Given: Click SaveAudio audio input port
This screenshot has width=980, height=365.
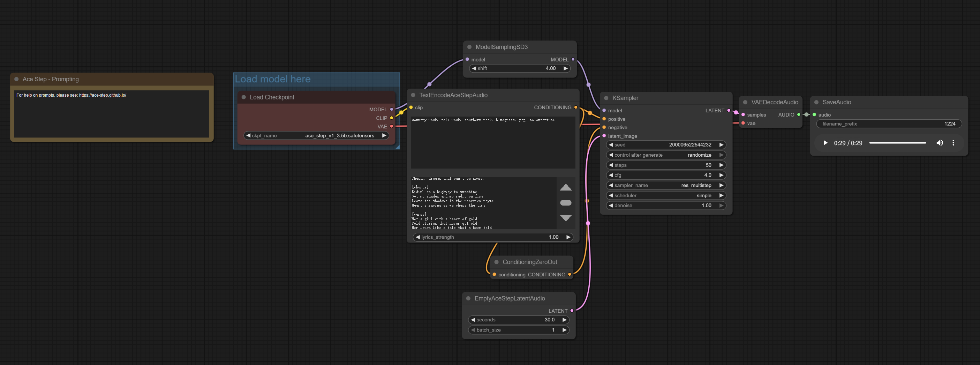Looking at the screenshot, I should tap(814, 114).
